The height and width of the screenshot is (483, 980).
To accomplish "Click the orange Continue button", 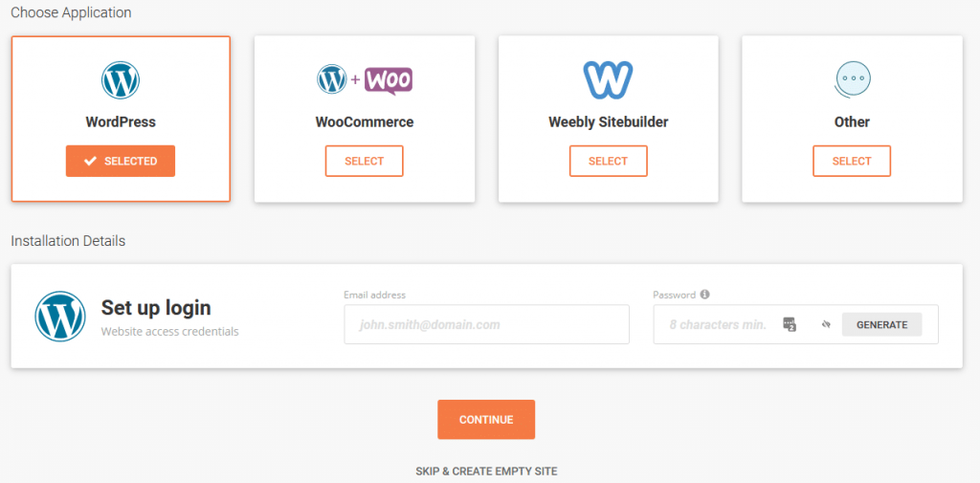I will point(486,419).
